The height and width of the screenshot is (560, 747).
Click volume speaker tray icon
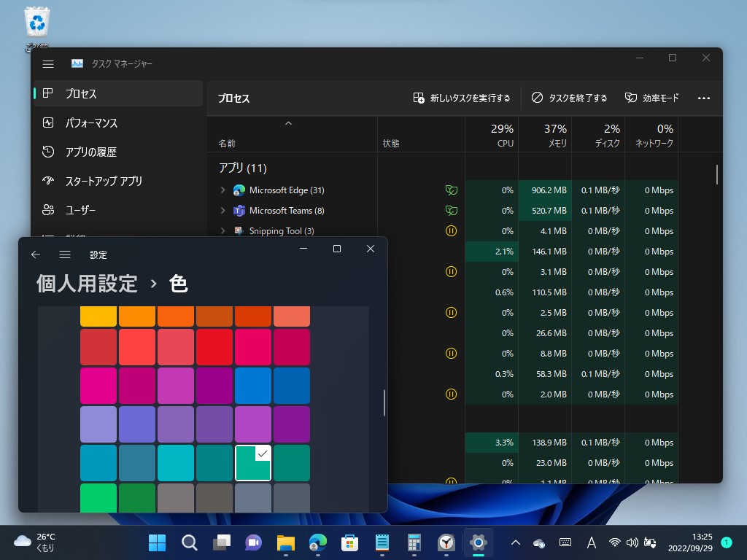pyautogui.click(x=632, y=542)
